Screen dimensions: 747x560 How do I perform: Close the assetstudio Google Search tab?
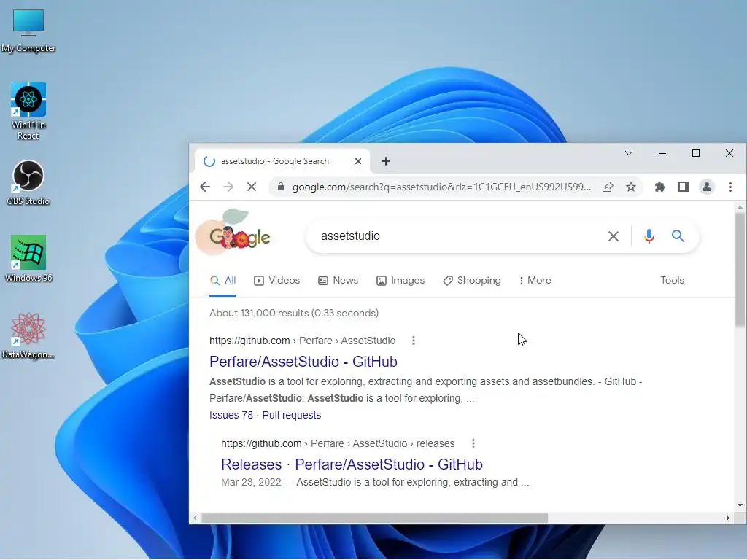pos(358,161)
